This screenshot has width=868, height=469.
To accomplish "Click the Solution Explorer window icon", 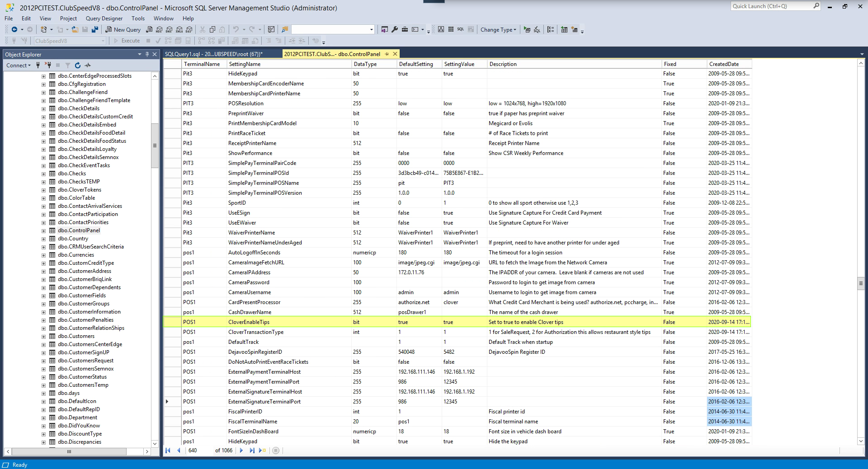I will [x=384, y=29].
